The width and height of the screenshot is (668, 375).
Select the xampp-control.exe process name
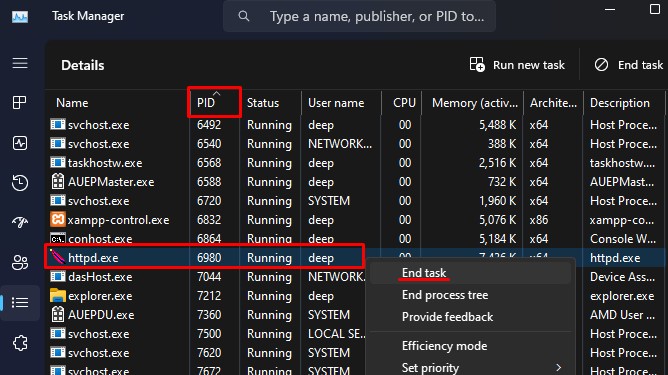click(x=118, y=220)
